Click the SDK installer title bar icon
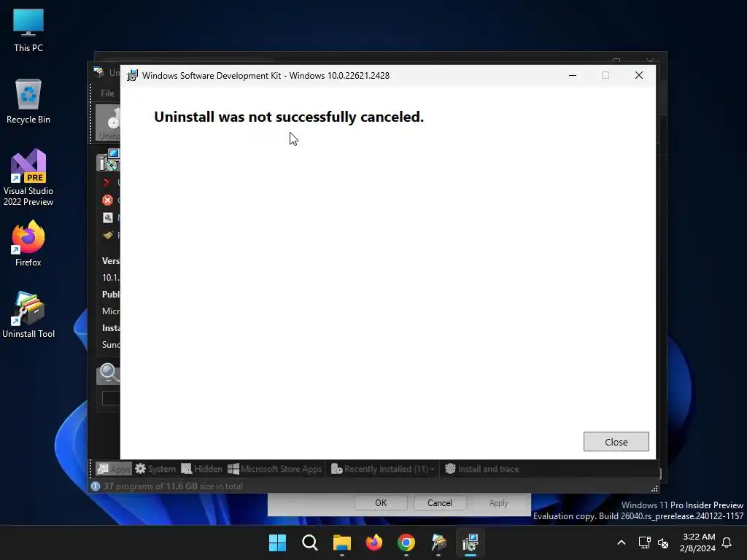This screenshot has height=560, width=747. pyautogui.click(x=132, y=75)
